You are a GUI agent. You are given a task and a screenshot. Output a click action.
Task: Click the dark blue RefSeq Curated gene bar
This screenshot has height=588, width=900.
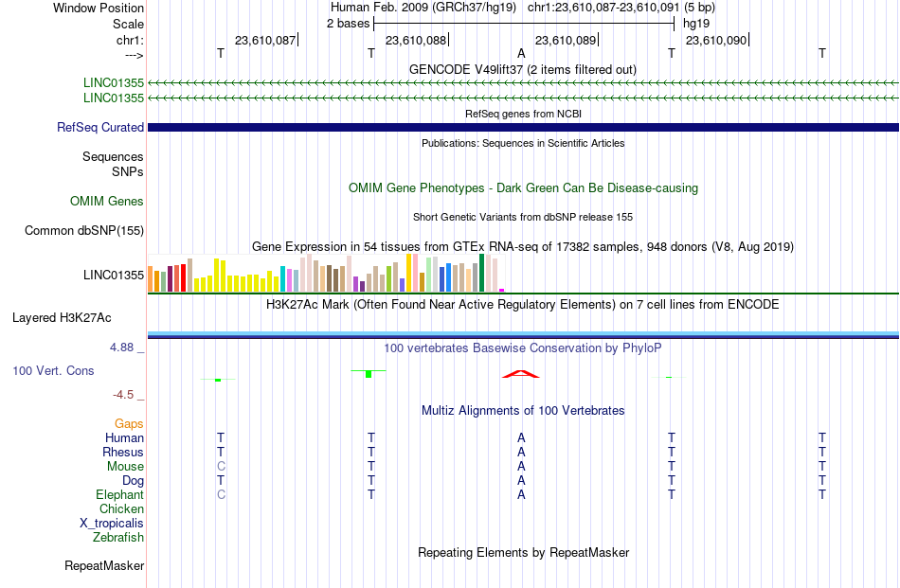click(x=523, y=127)
